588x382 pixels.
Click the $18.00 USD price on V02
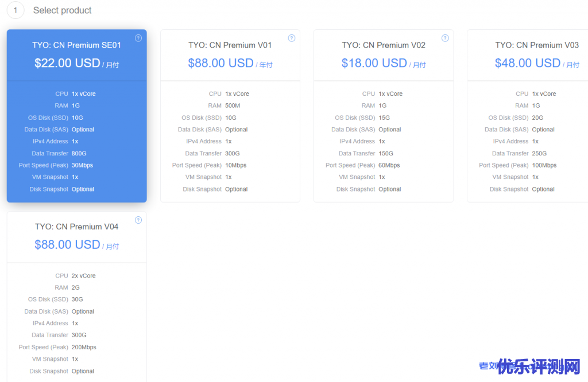tap(374, 63)
